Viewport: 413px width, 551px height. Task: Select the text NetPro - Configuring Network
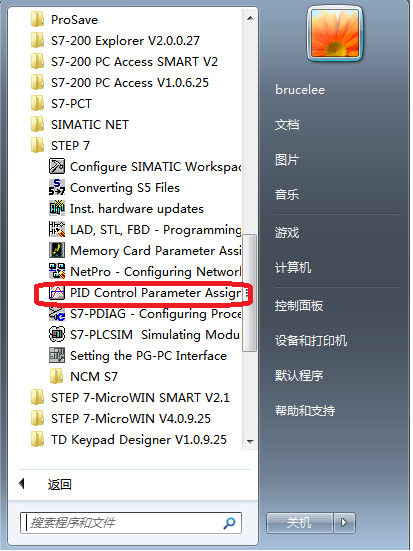tap(155, 272)
